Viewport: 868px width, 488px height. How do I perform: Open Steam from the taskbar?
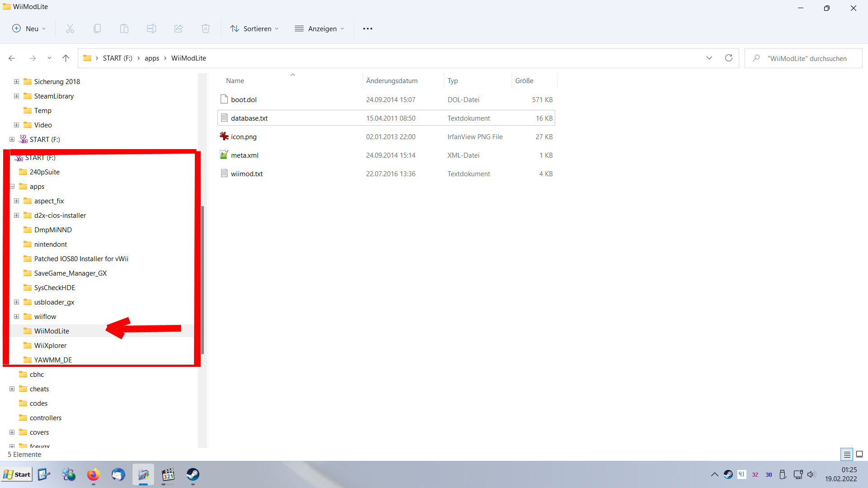193,474
